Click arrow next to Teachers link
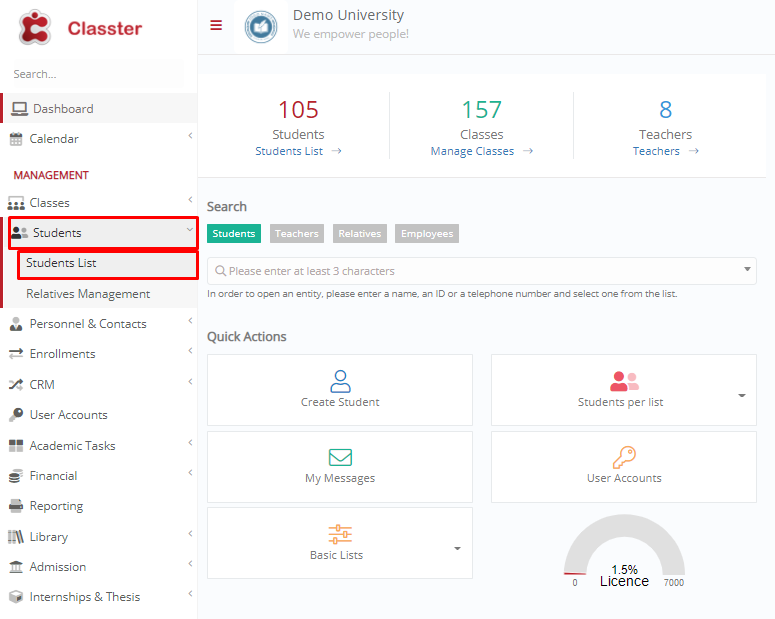Screen dimensions: 775x619 click(693, 151)
